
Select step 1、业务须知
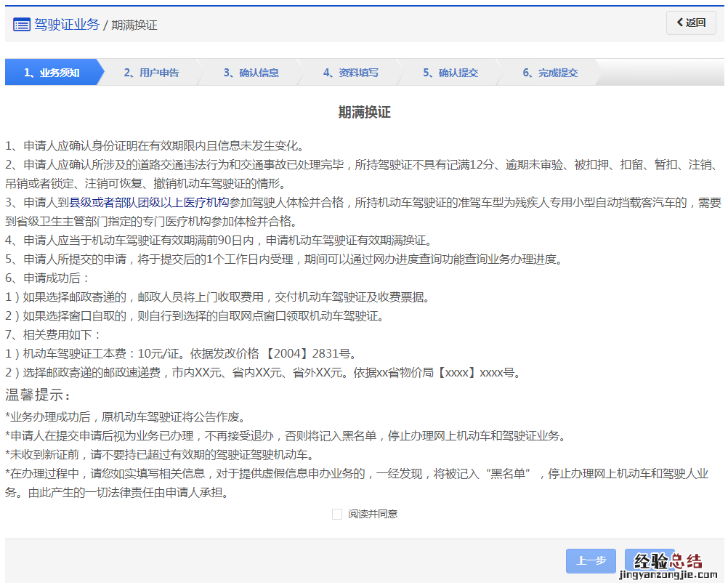tap(52, 73)
